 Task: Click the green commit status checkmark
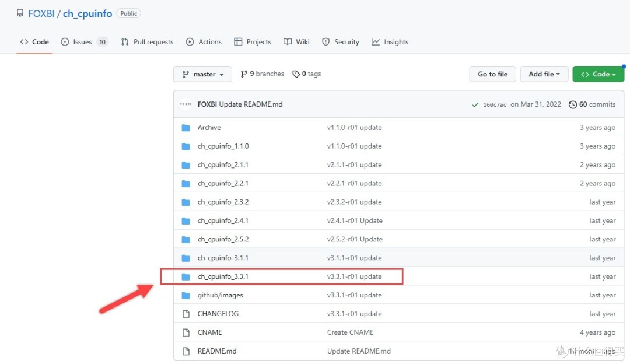click(x=475, y=104)
